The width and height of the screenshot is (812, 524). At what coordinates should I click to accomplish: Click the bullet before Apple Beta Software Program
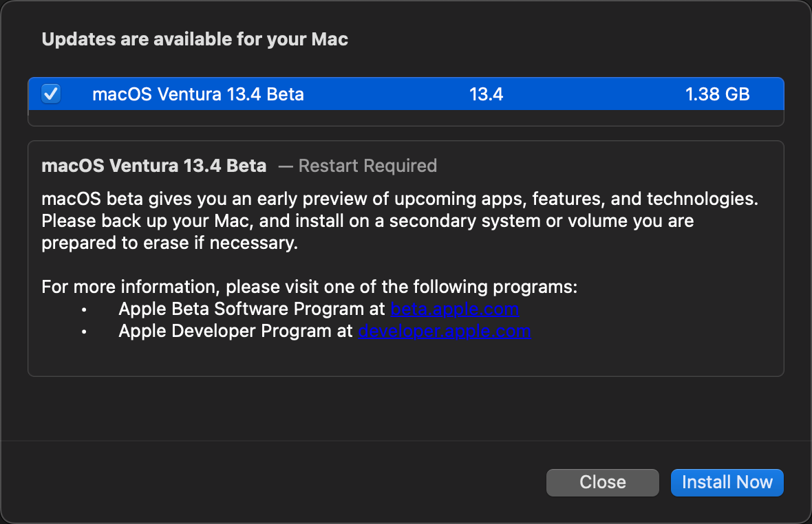pos(84,309)
